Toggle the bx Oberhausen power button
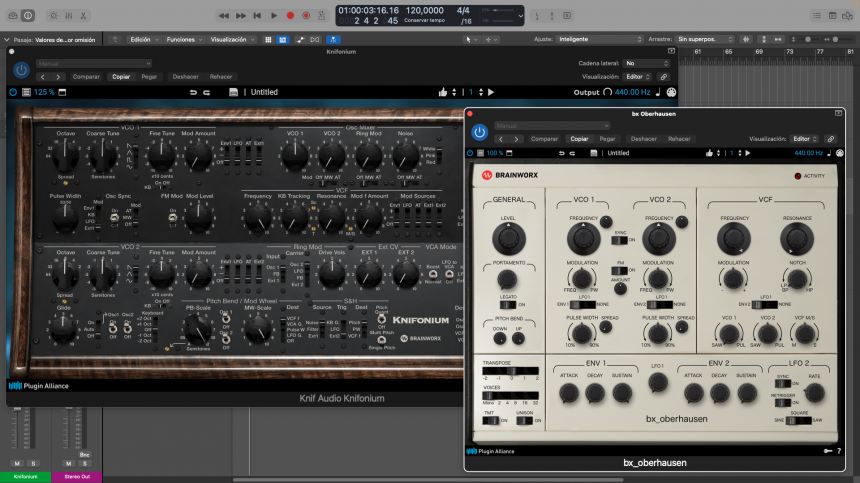Image resolution: width=860 pixels, height=483 pixels. [479, 132]
